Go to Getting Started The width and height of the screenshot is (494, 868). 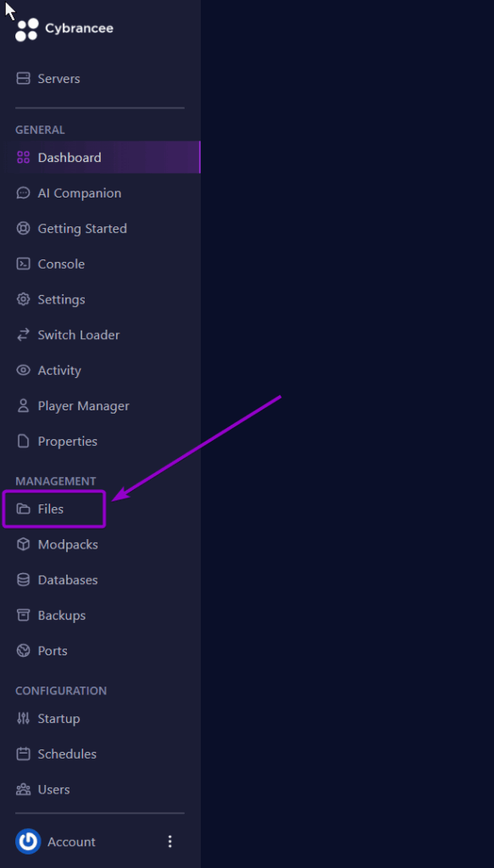pyautogui.click(x=81, y=228)
